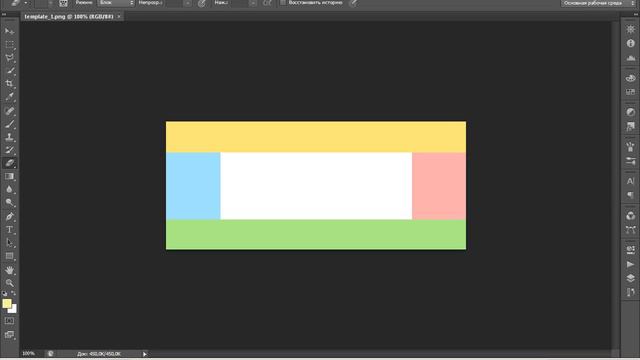640x360 pixels.
Task: Expand the right panel dock
Action: (x=636, y=14)
